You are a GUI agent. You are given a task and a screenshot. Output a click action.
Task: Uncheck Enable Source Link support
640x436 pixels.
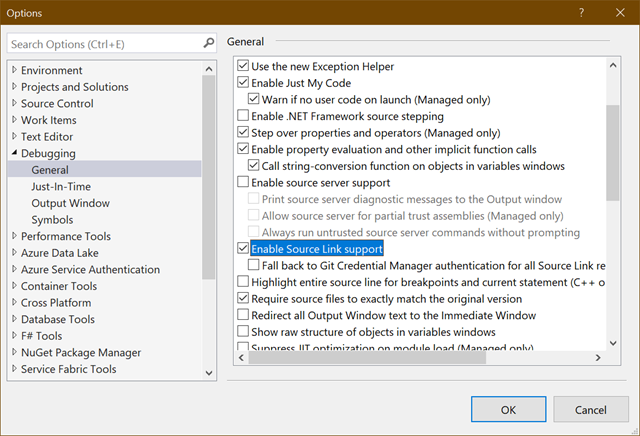pyautogui.click(x=243, y=248)
